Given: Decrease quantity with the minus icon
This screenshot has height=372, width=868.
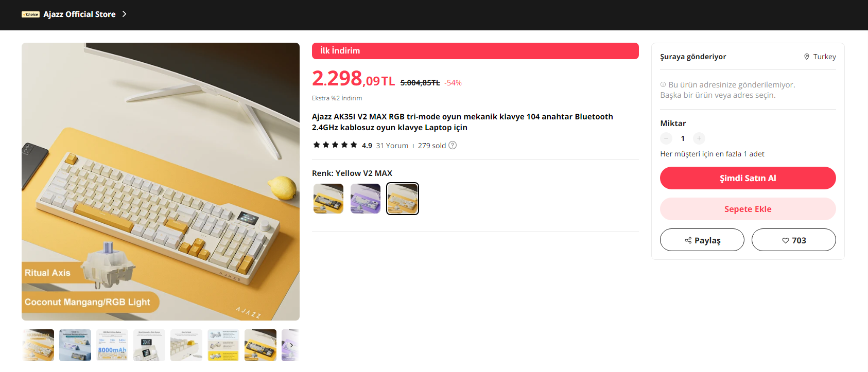Looking at the screenshot, I should pos(666,138).
